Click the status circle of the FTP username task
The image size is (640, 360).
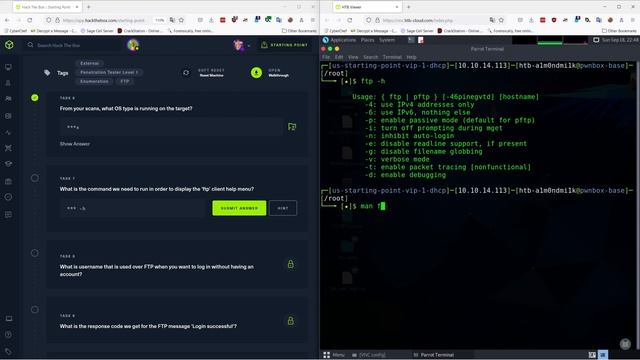coord(35,253)
